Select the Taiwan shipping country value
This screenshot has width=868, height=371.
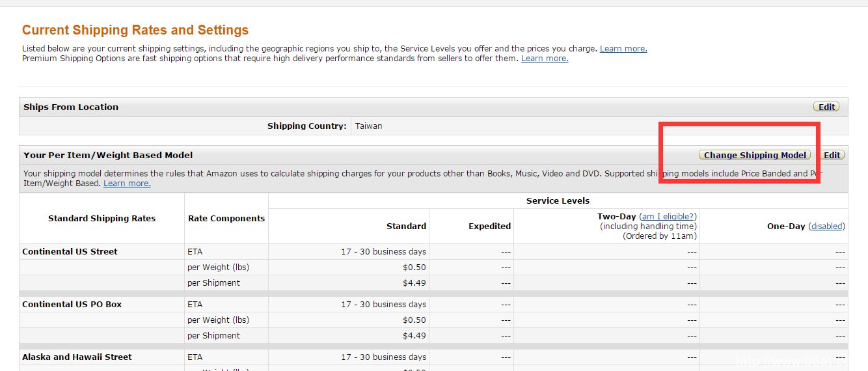pyautogui.click(x=368, y=126)
